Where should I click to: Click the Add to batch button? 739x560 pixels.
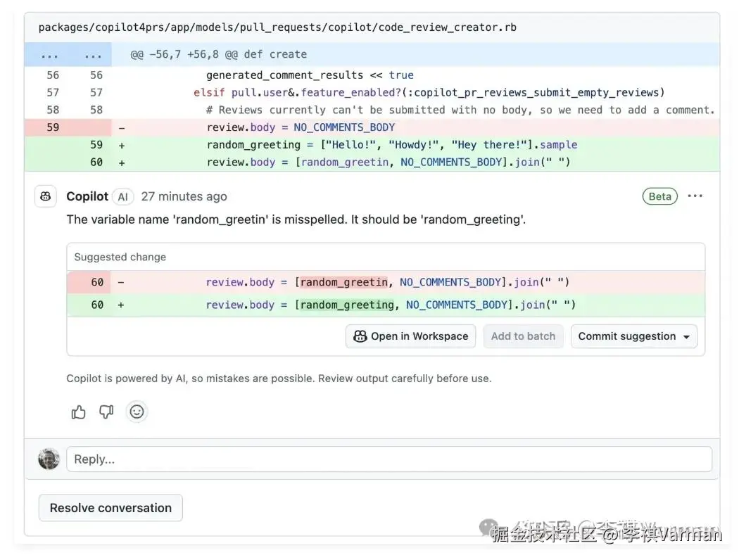click(523, 336)
